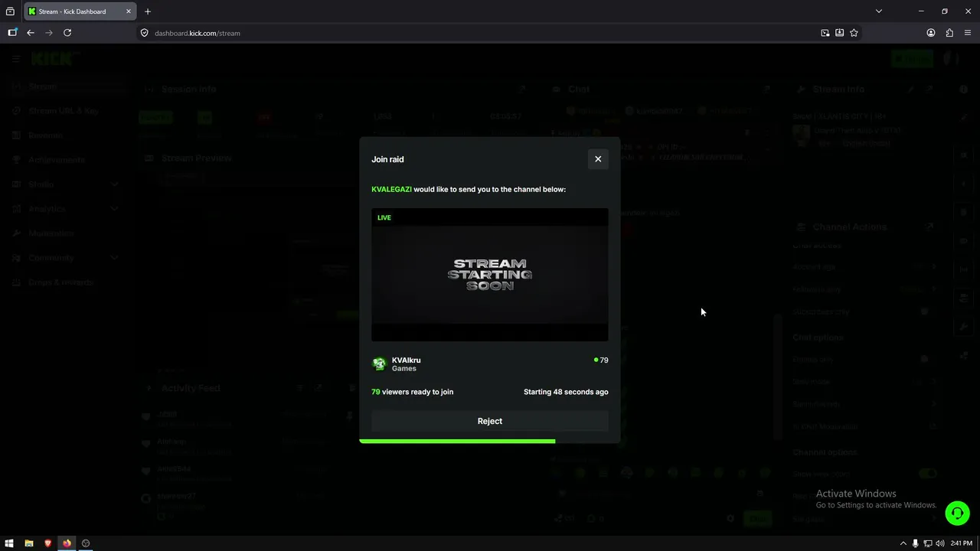
Task: Toggle Emotes only chat option
Action: (x=927, y=359)
